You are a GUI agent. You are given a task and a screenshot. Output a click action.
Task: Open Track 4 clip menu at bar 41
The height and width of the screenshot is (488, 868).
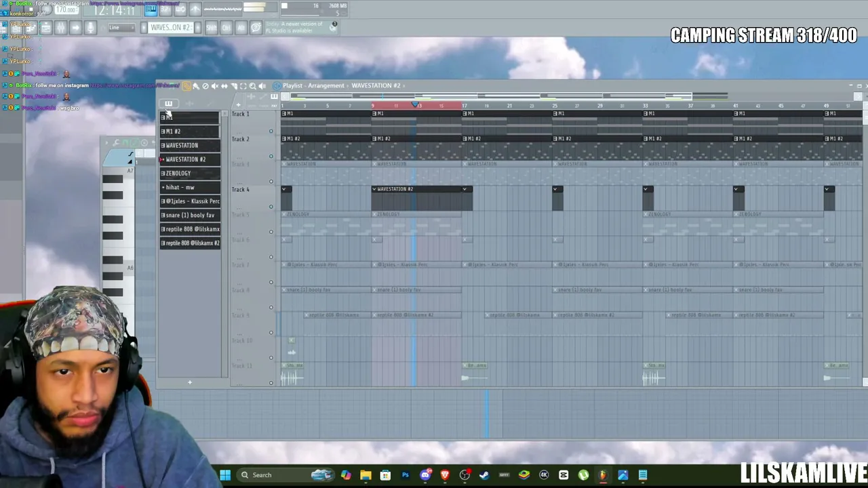737,189
